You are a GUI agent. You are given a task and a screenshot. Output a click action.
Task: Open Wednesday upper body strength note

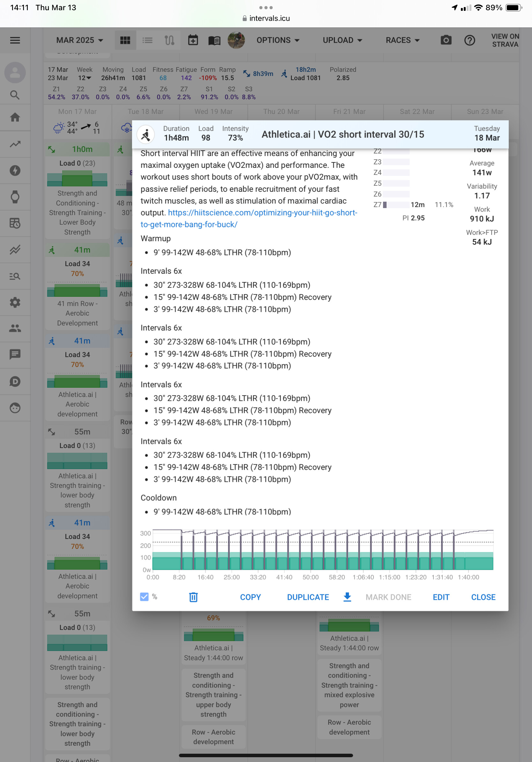(214, 695)
